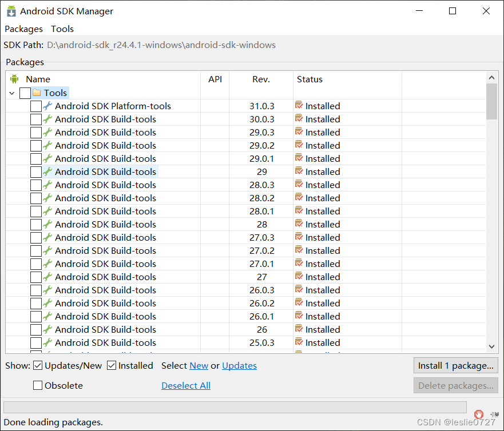504x431 pixels.
Task: Uncheck the Installed show filter
Action: [x=112, y=365]
